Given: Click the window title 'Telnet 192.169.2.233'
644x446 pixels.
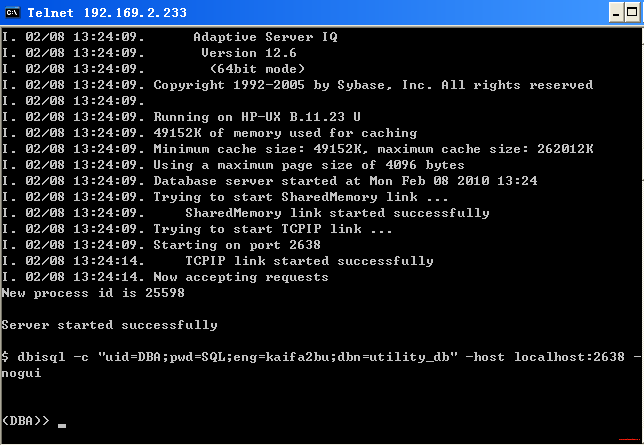Looking at the screenshot, I should pos(107,13).
